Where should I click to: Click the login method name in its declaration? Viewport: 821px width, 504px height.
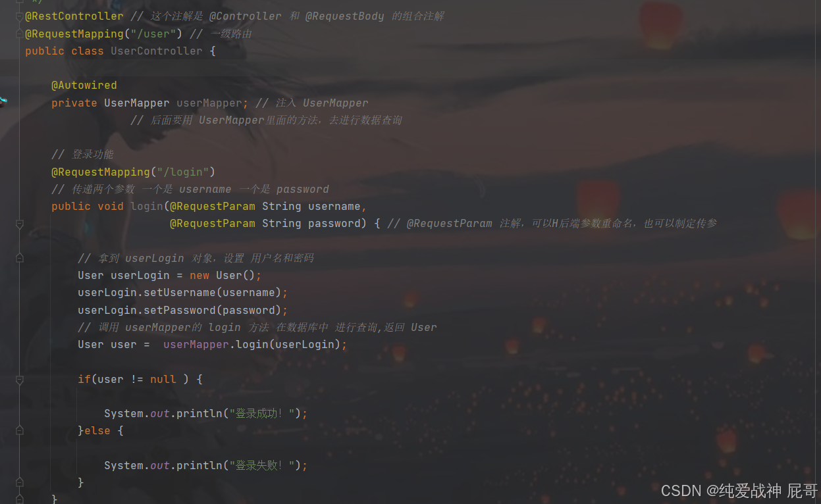point(147,206)
